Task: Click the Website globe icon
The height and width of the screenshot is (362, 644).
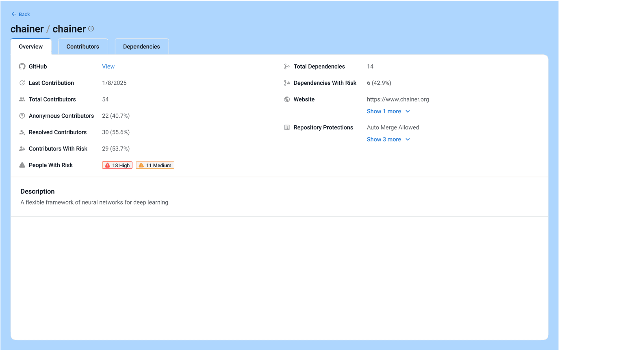Action: tap(287, 99)
